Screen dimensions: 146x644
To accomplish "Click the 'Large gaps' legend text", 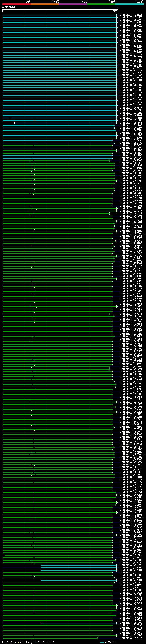I will (10, 642).
